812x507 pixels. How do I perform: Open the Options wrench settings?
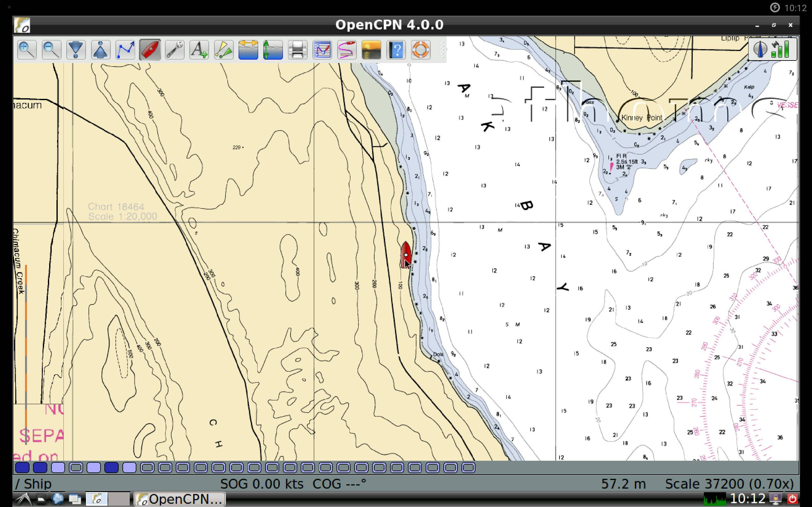(x=174, y=50)
